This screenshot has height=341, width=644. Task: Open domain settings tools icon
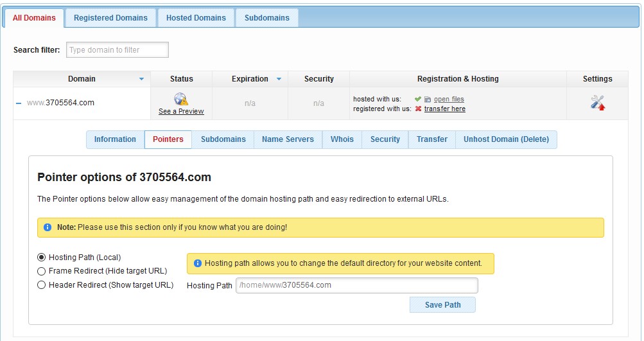598,103
